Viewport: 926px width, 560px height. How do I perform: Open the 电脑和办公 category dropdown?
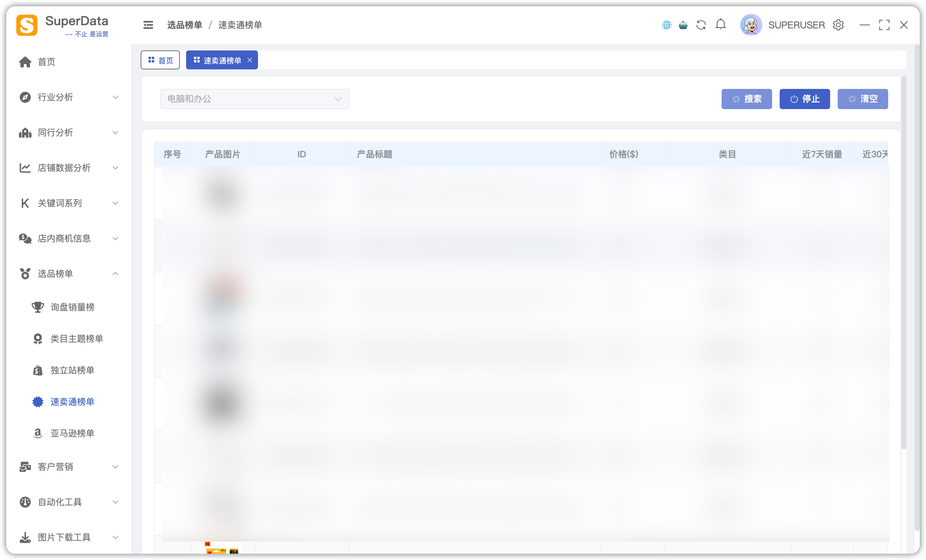tap(255, 99)
